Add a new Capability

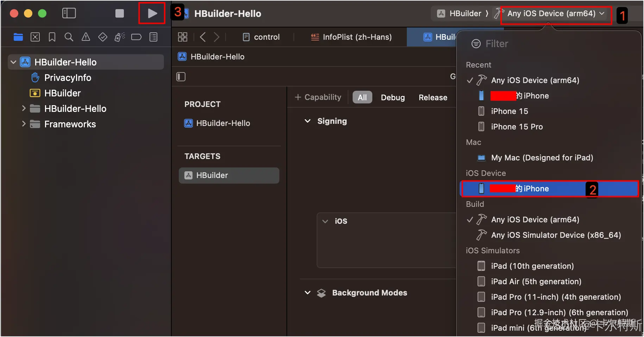click(318, 97)
